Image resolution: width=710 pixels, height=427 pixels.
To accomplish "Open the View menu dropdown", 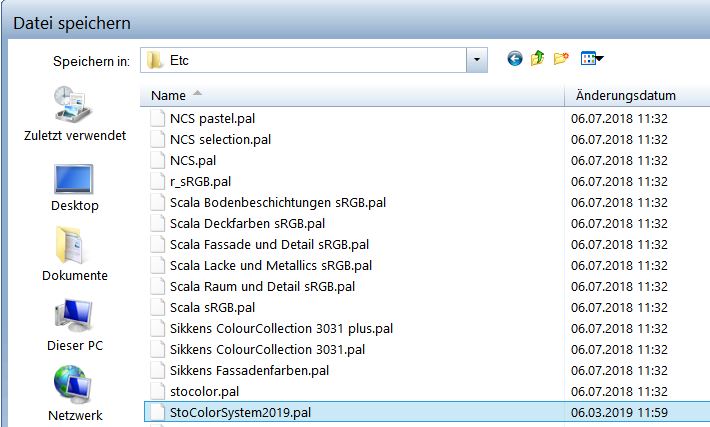I will point(592,60).
